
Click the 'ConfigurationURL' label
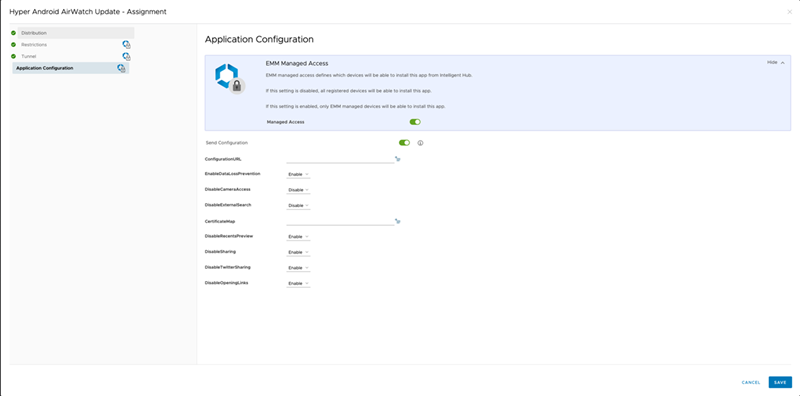pos(223,159)
